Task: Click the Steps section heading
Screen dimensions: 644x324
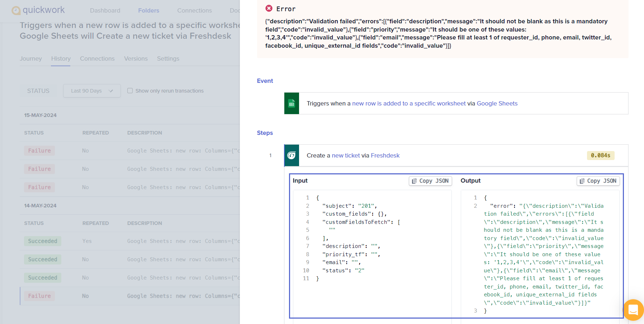Action: tap(265, 133)
